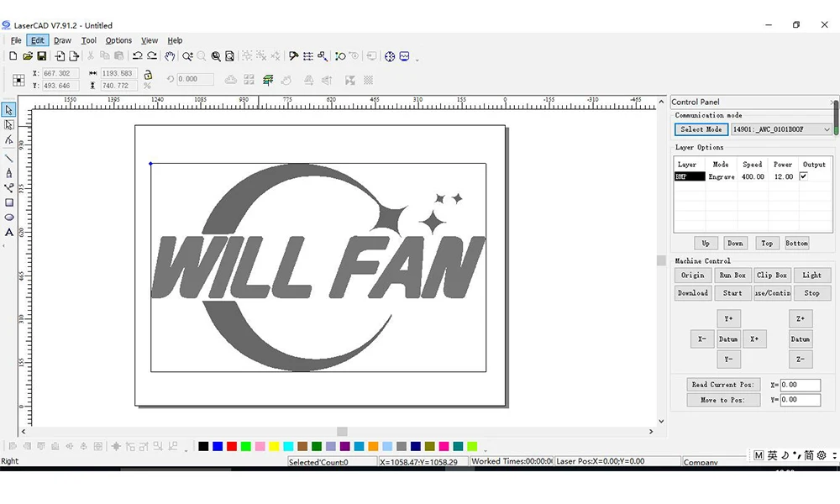The image size is (840, 504).
Task: Click the Origin button
Action: pyautogui.click(x=693, y=276)
